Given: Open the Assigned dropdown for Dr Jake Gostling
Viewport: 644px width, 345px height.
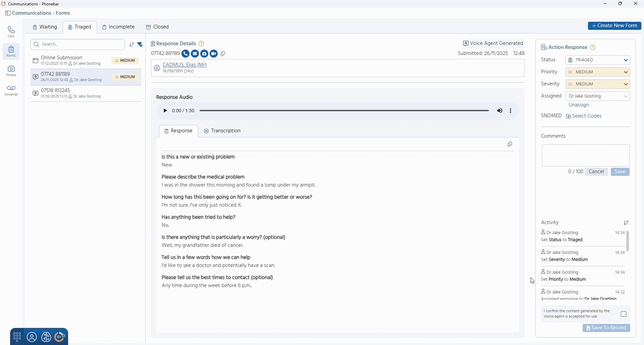Looking at the screenshot, I should coord(598,96).
